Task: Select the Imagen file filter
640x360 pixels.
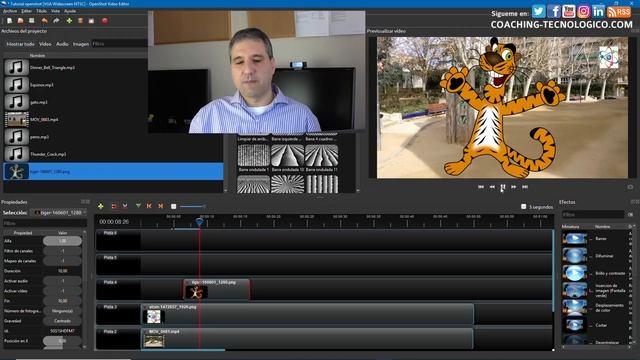Action: point(81,44)
